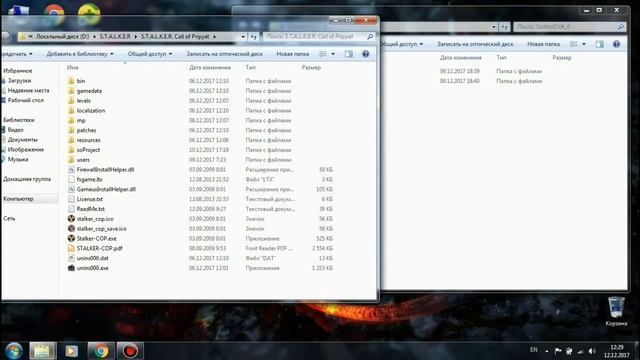Open the Recycle Bin on desktop

tap(616, 312)
